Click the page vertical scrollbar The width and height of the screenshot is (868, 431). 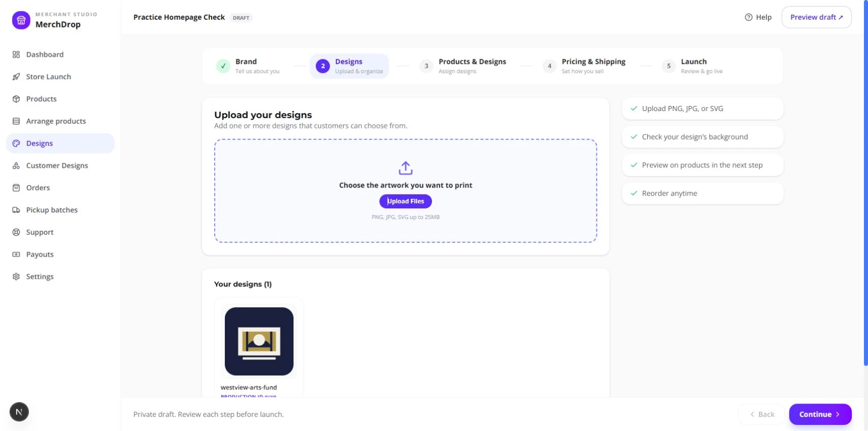point(865,183)
